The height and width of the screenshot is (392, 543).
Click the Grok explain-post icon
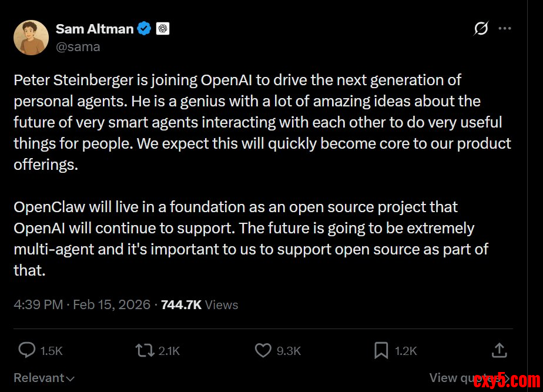click(x=481, y=28)
